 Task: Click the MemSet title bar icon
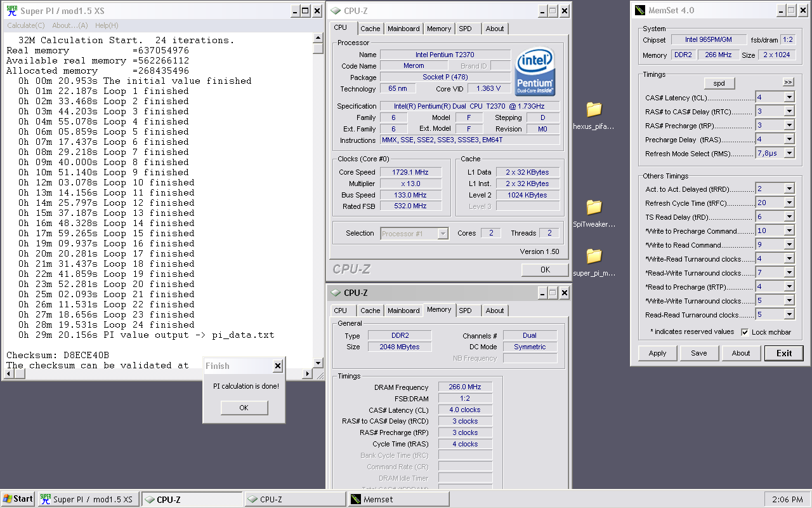click(640, 10)
